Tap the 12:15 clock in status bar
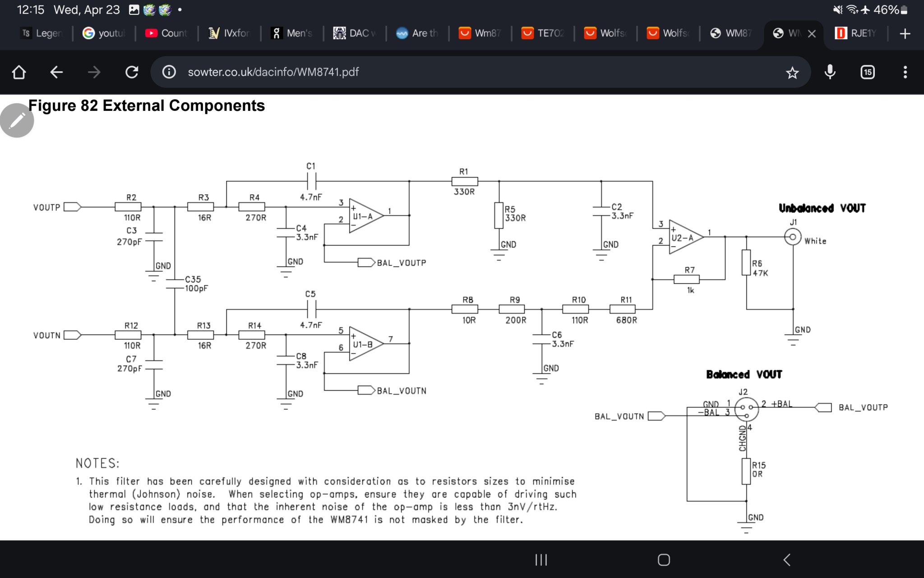The height and width of the screenshot is (578, 924). [x=31, y=10]
